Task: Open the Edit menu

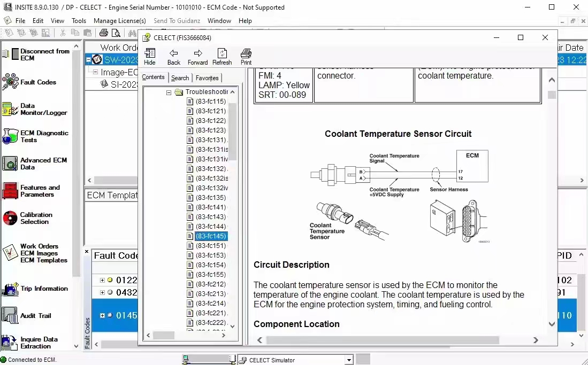Action: tap(38, 21)
